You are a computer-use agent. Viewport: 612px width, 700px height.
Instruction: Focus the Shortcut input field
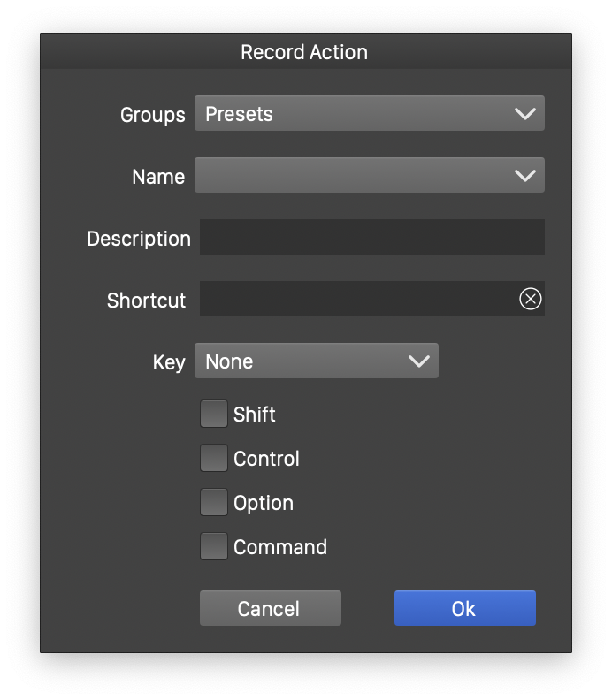pos(354,300)
